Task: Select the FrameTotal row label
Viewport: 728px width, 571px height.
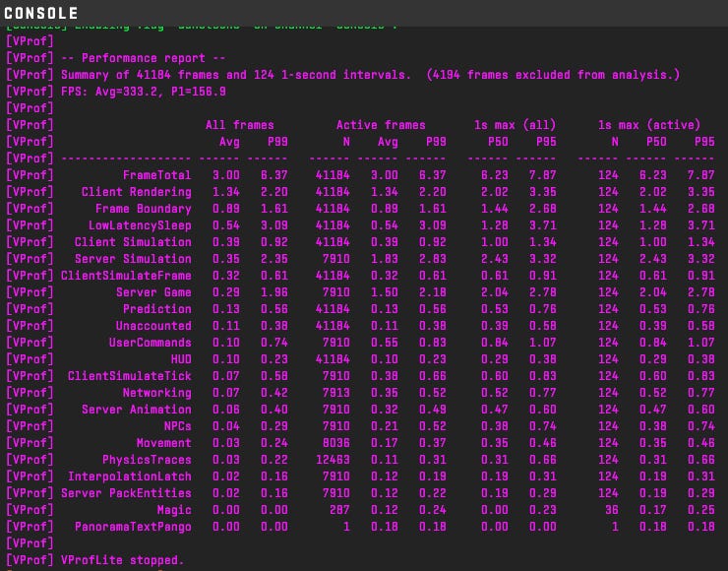Action: (157, 175)
